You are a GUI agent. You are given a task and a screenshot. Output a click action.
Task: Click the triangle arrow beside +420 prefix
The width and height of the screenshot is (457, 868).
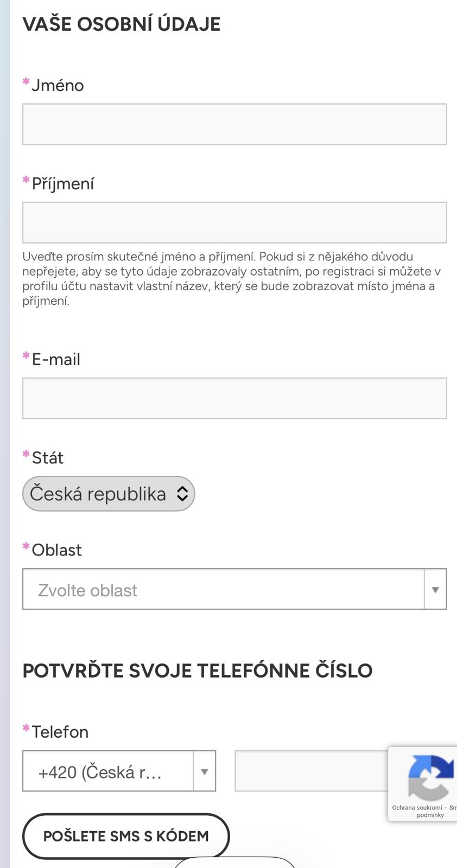pyautogui.click(x=204, y=771)
